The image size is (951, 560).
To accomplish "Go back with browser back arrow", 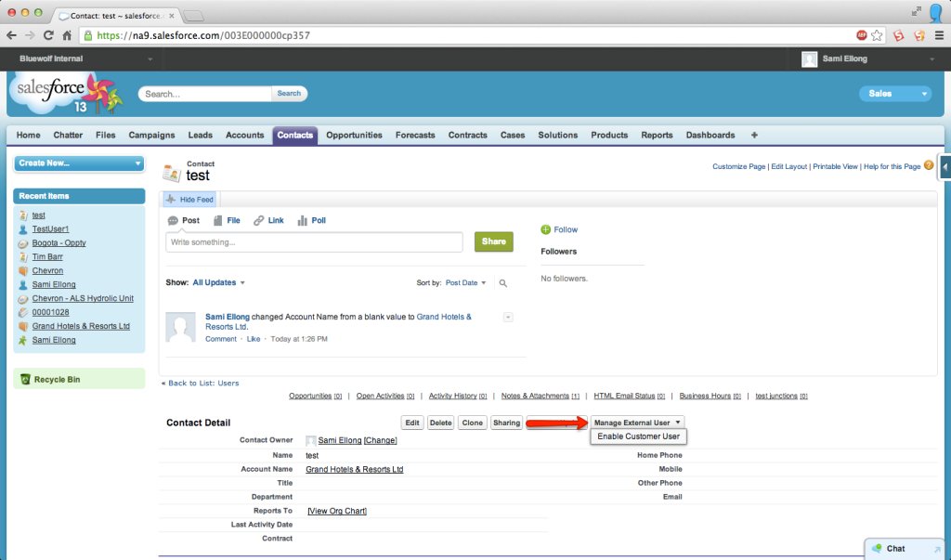I will tap(11, 35).
